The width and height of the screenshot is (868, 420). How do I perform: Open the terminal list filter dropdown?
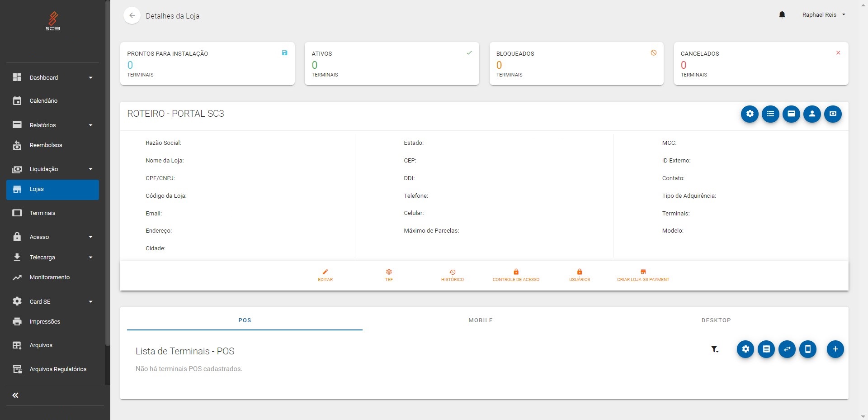click(x=715, y=349)
